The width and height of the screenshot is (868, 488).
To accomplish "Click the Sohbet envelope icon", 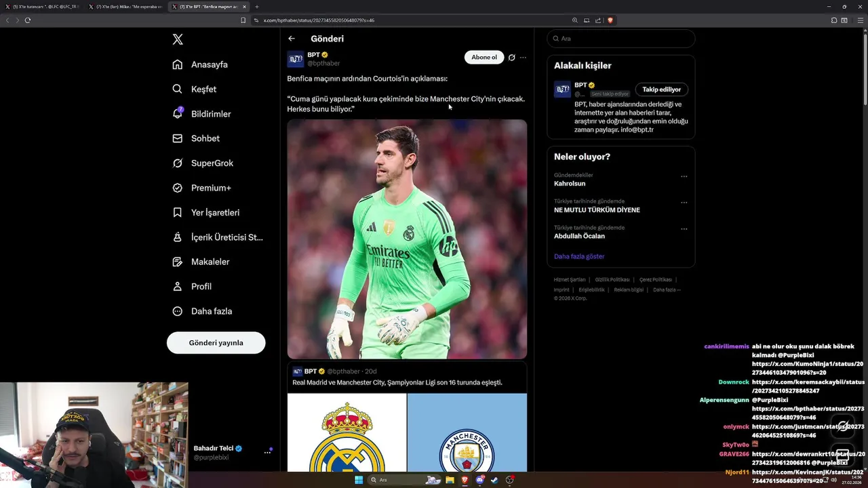I will coord(177,138).
